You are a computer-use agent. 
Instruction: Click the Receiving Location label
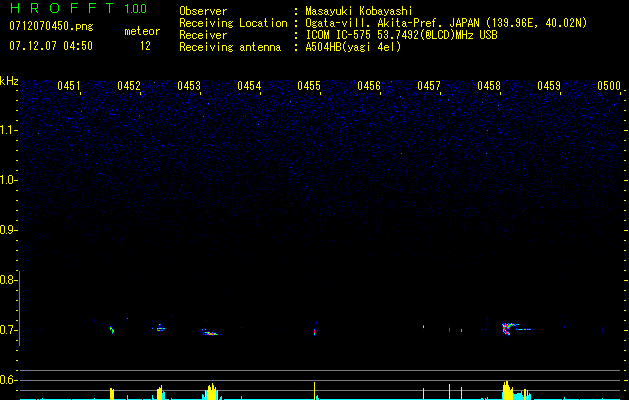point(233,23)
